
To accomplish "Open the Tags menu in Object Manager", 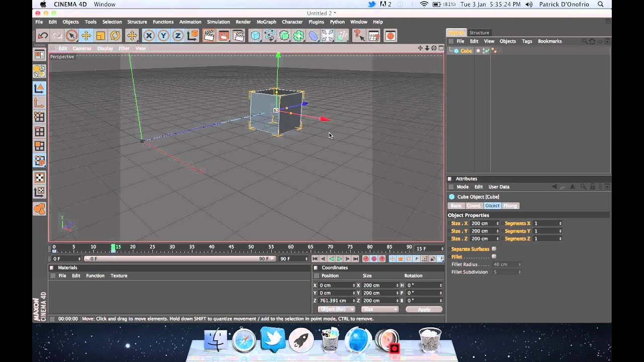I will (x=527, y=41).
